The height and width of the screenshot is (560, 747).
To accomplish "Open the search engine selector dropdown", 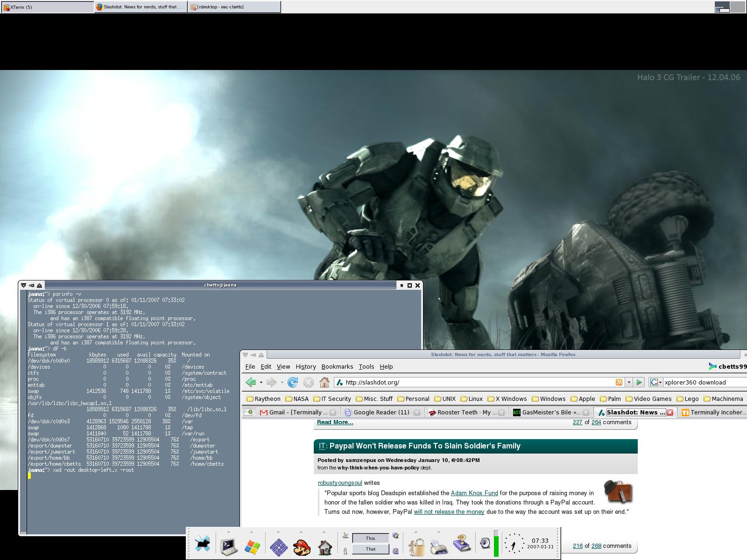I will [x=656, y=382].
